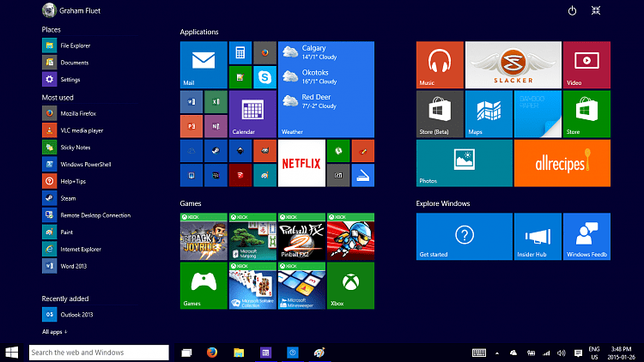Open Graham Fluet user account menu
This screenshot has width=644, height=362.
[x=71, y=10]
